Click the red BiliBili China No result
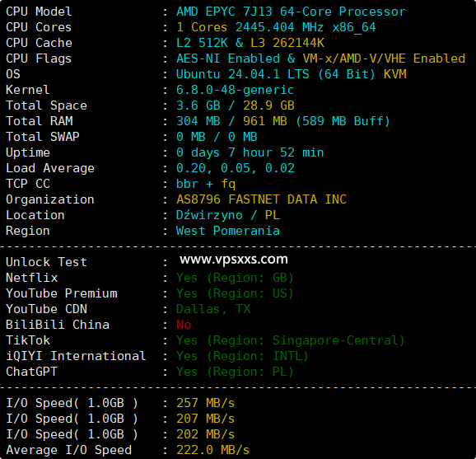476x459 pixels. tap(184, 325)
